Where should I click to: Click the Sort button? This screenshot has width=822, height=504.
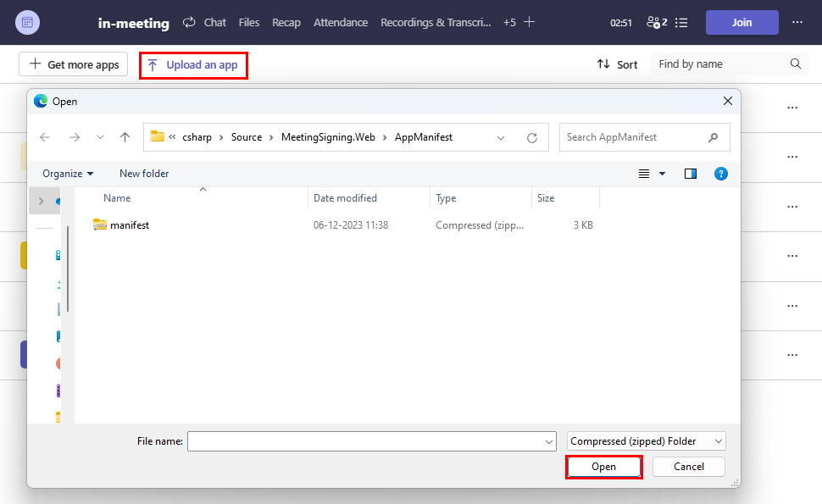(x=617, y=64)
